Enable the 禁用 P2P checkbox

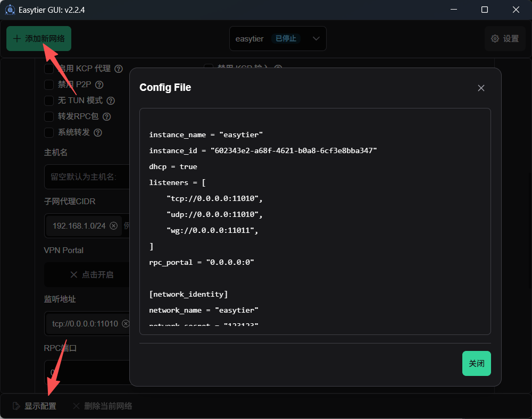point(49,85)
